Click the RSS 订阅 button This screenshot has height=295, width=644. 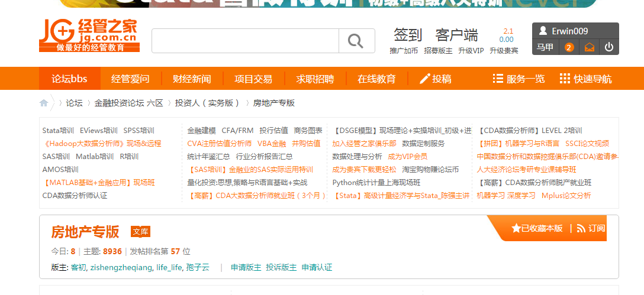[x=591, y=229]
